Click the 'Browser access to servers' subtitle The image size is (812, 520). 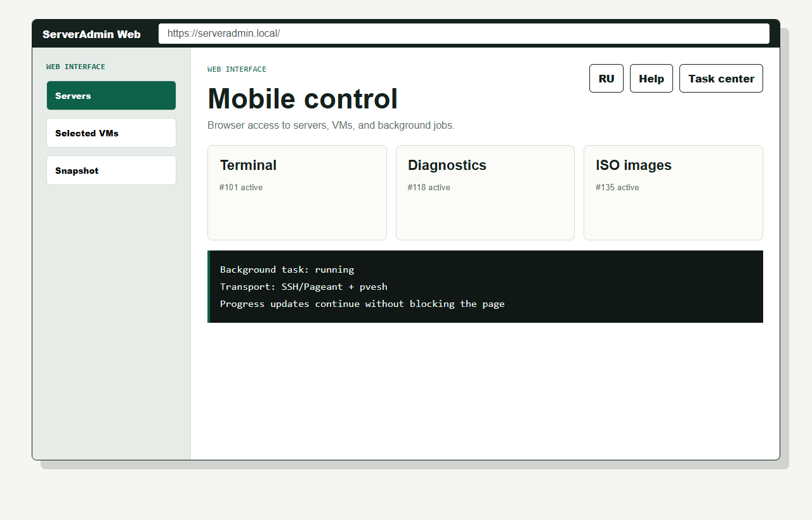point(331,126)
